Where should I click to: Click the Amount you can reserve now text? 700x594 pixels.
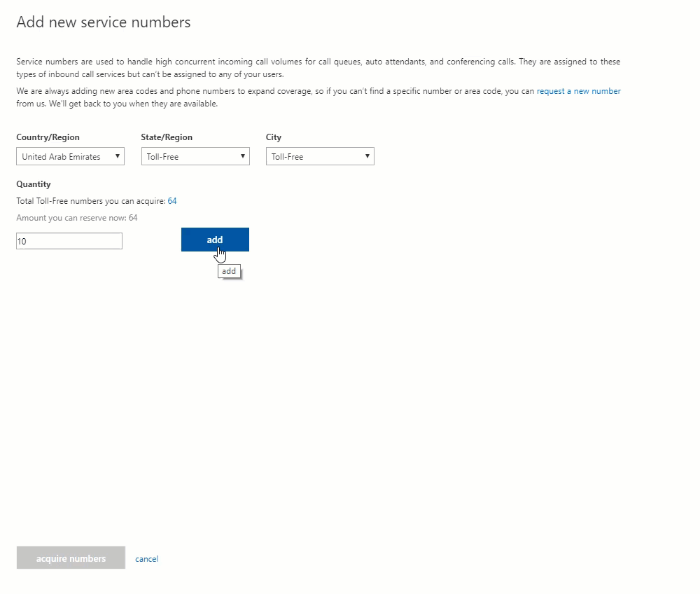click(77, 218)
